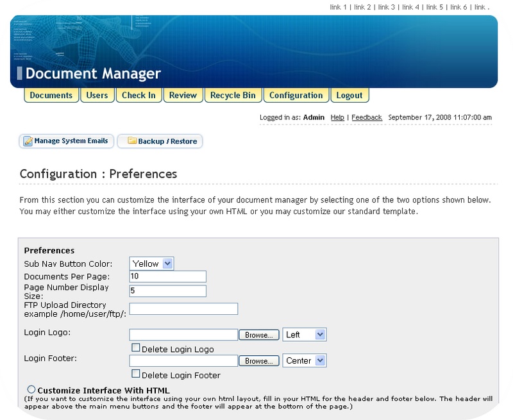Click the Backup / Restore folder icon
The width and height of the screenshot is (513, 420).
point(132,140)
